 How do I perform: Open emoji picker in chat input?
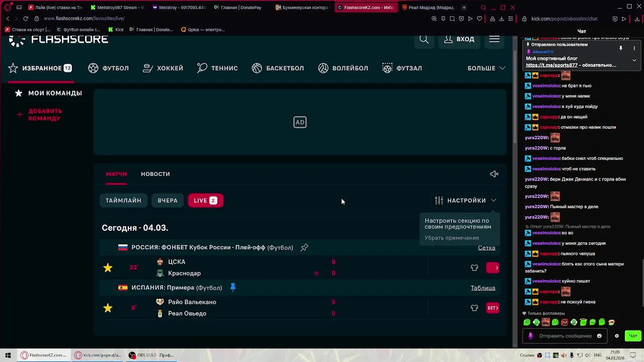pyautogui.click(x=599, y=336)
